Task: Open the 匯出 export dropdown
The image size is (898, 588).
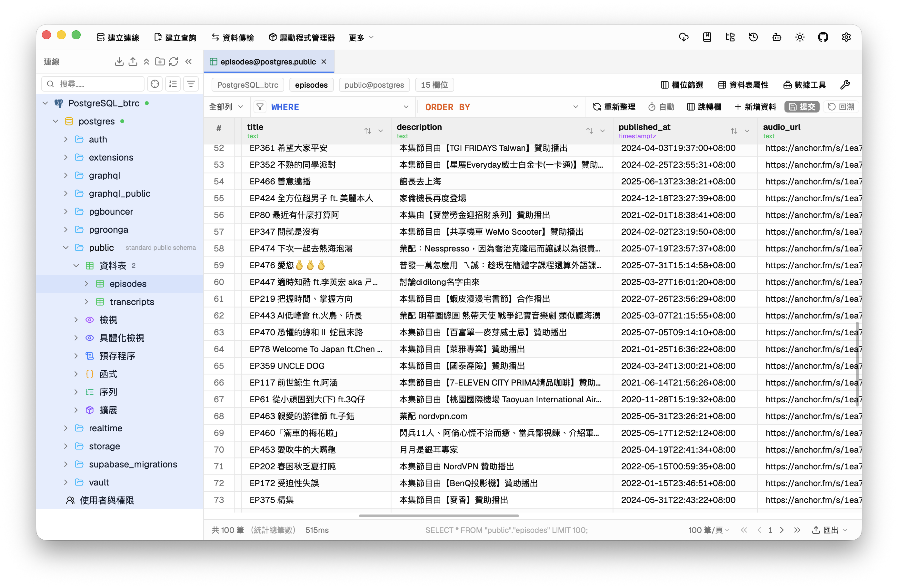Action: tap(830, 530)
